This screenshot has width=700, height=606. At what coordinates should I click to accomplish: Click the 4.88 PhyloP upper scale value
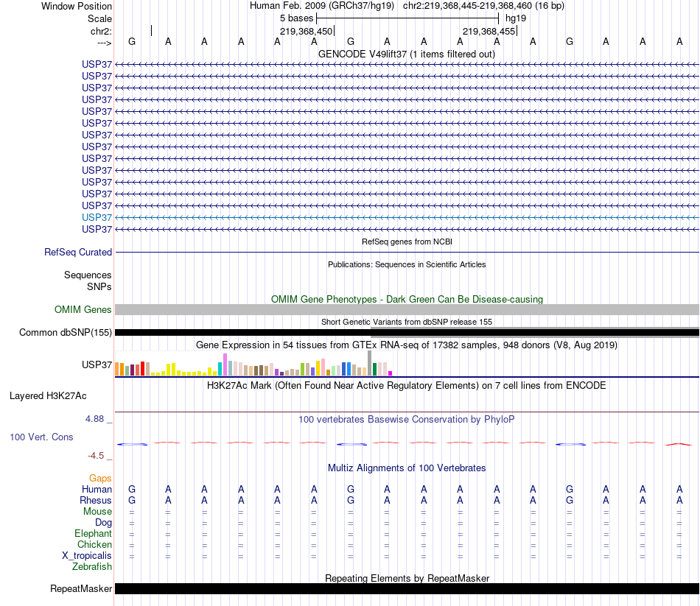pyautogui.click(x=94, y=418)
